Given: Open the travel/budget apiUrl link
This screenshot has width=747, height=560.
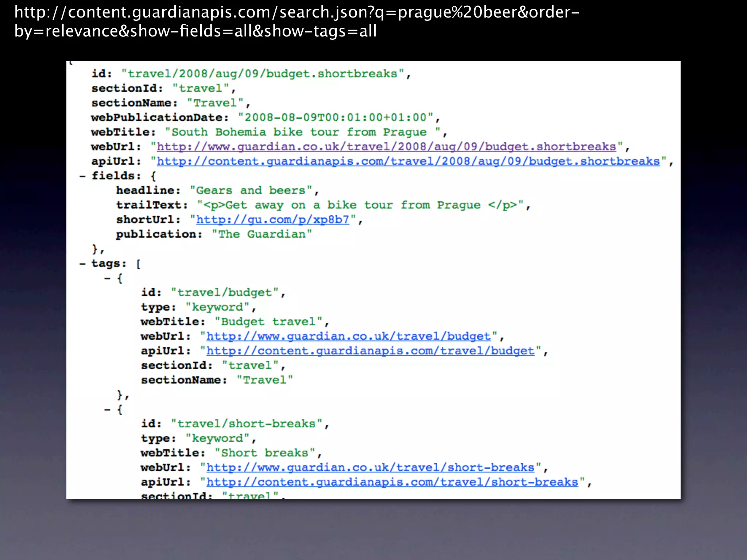Looking at the screenshot, I should (x=370, y=351).
